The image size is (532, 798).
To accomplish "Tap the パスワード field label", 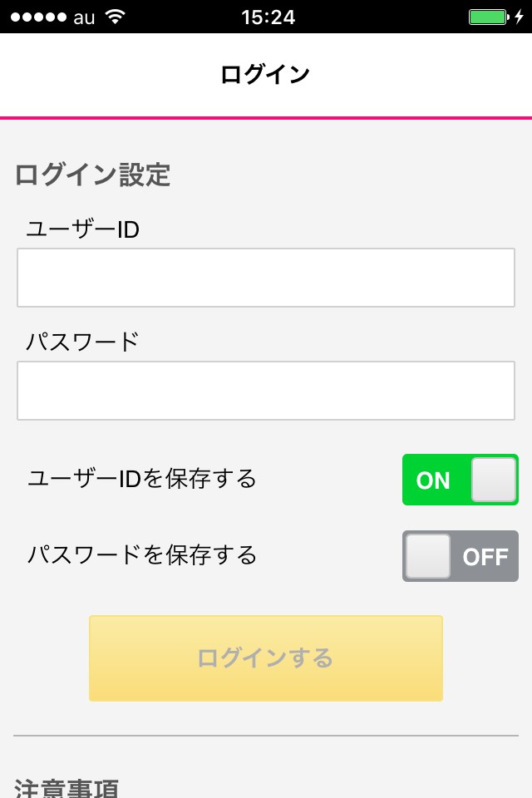I will (82, 342).
